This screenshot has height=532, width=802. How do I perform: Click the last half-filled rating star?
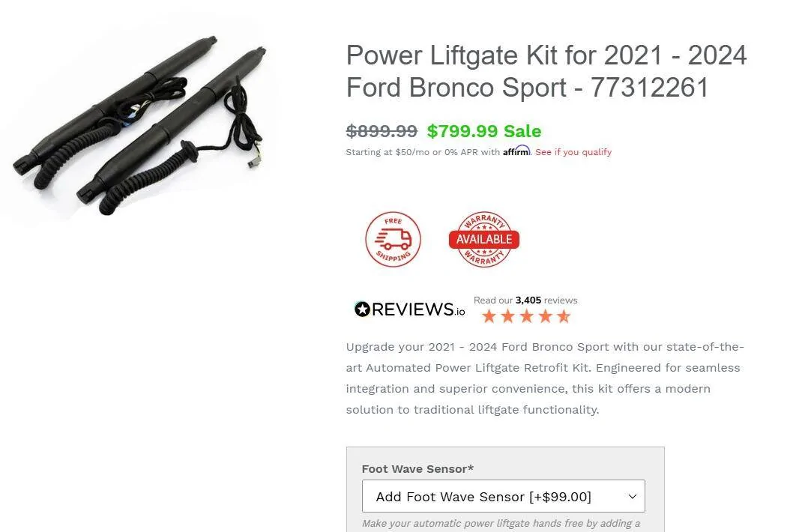(x=564, y=316)
